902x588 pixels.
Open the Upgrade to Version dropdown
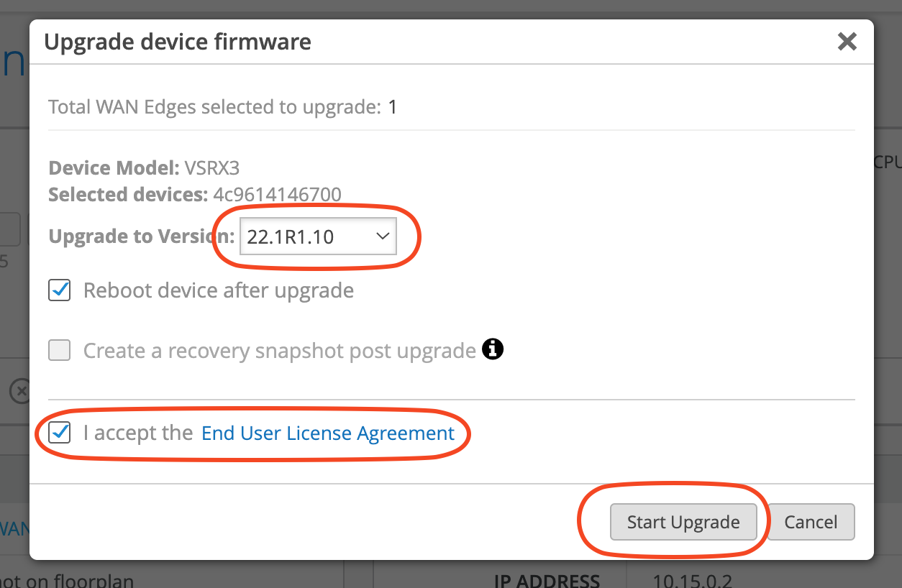coord(318,236)
